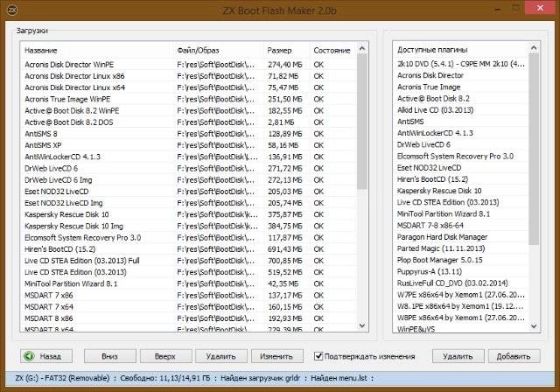Viewport: 560px width, 392px height.
Task: Select Eset NOD32 LiveCD Img row
Action: 189,203
